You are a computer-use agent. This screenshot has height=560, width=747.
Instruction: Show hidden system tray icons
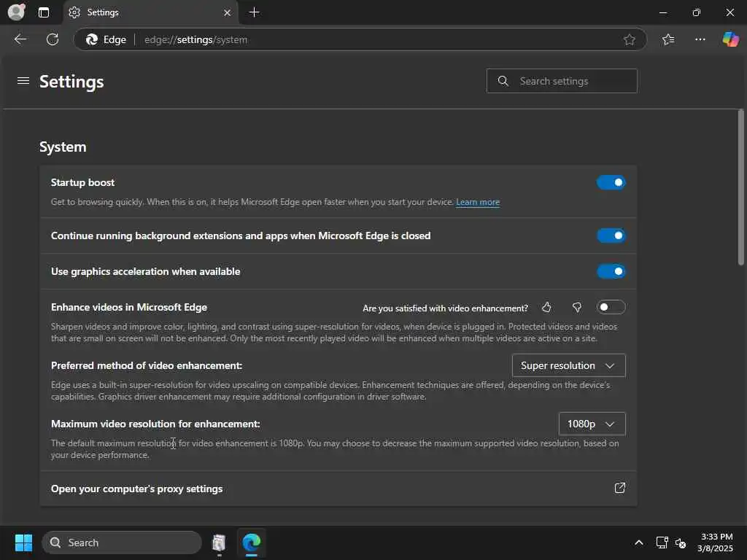(639, 542)
